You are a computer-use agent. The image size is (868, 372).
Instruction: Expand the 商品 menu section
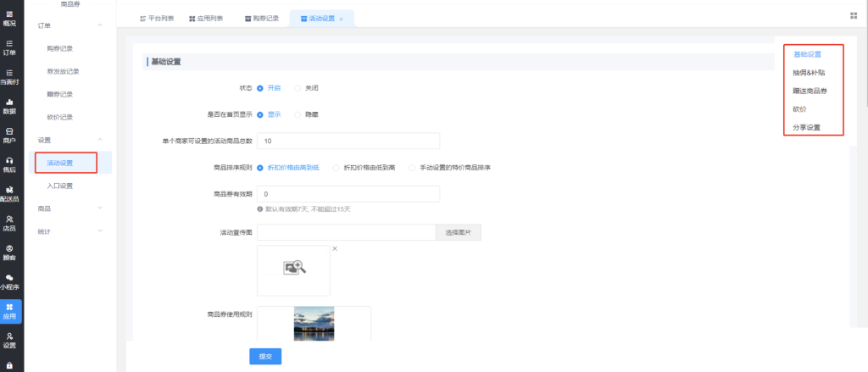coord(101,208)
